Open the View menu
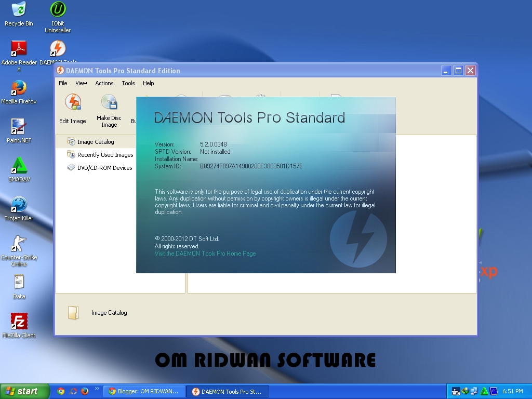This screenshot has width=532, height=399. pyautogui.click(x=81, y=83)
